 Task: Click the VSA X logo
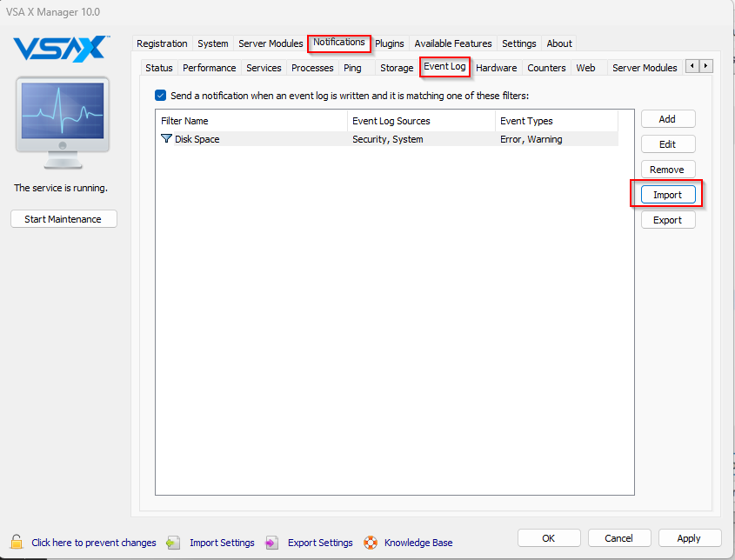coord(62,49)
